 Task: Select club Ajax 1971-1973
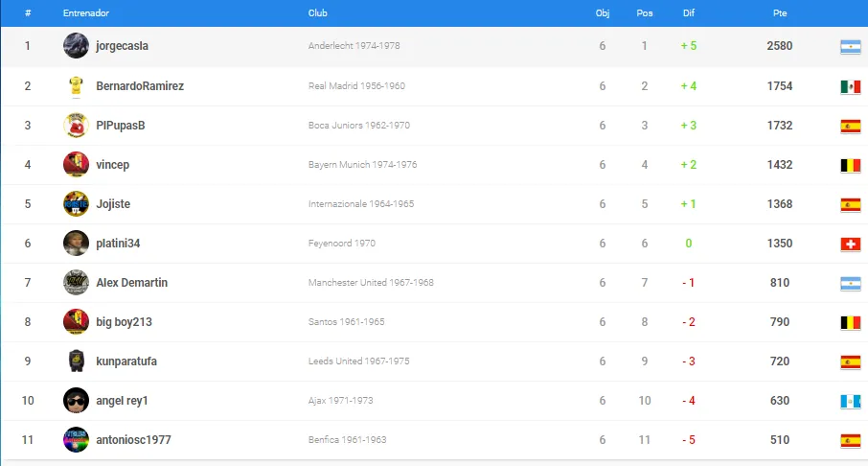340,401
